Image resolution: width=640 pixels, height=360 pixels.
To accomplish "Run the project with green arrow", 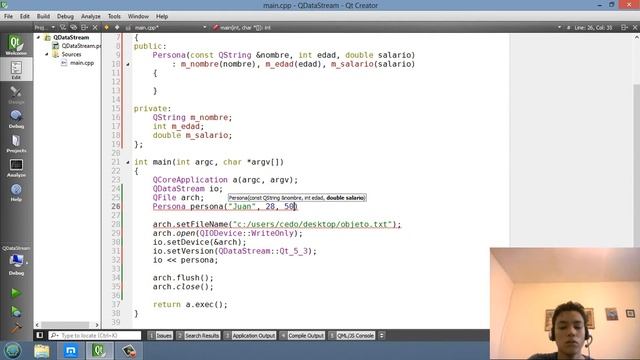I will point(16,293).
